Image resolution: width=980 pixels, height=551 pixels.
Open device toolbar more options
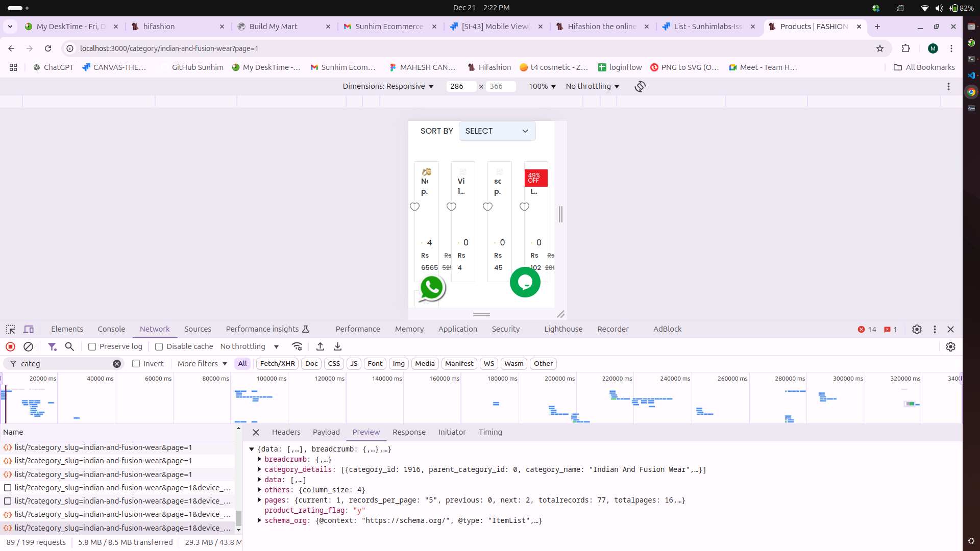(x=948, y=86)
